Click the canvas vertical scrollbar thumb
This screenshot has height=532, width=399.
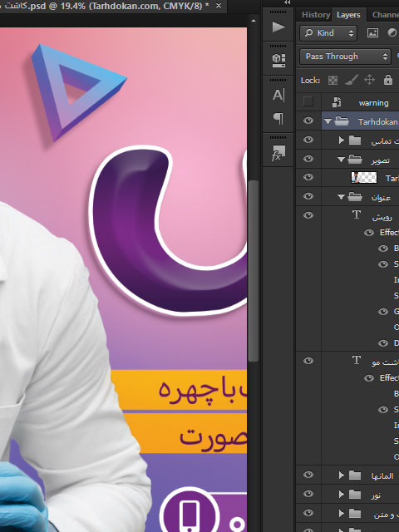[x=254, y=271]
